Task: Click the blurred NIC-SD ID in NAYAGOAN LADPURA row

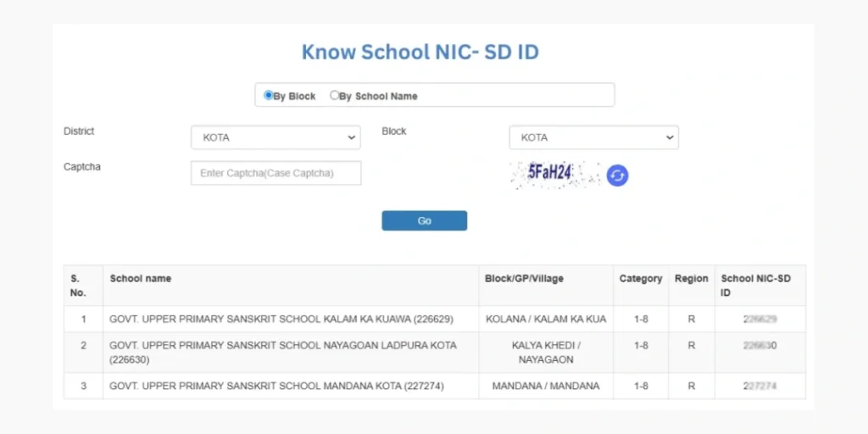Action: coord(760,346)
